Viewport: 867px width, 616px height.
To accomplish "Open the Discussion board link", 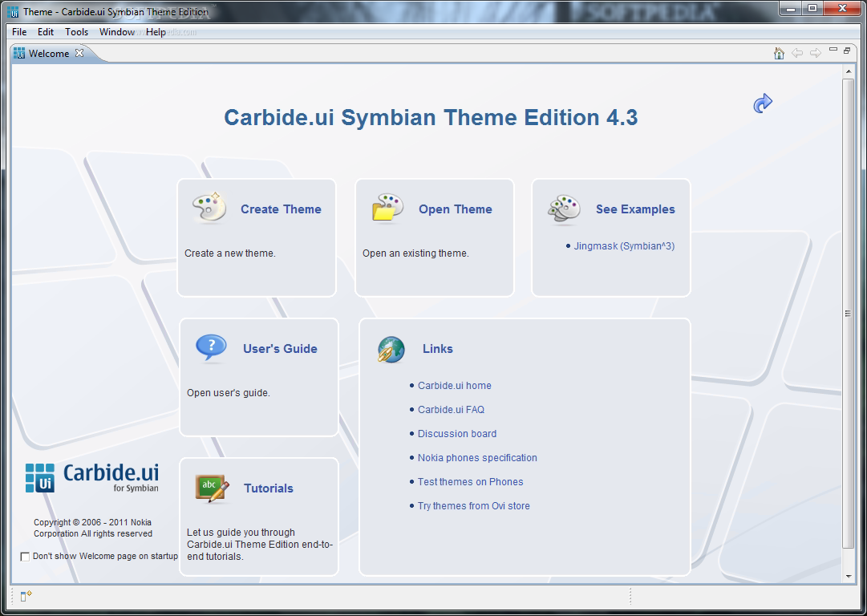I will point(457,433).
